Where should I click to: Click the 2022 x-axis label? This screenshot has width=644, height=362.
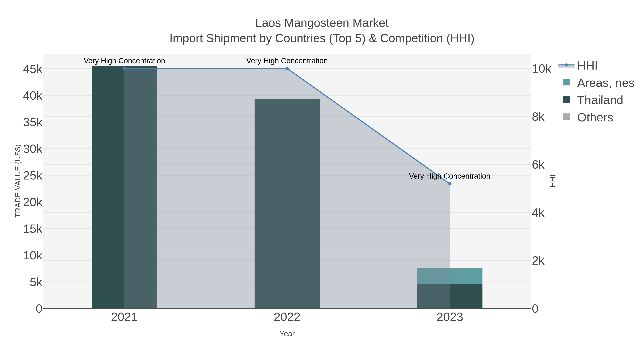point(287,317)
